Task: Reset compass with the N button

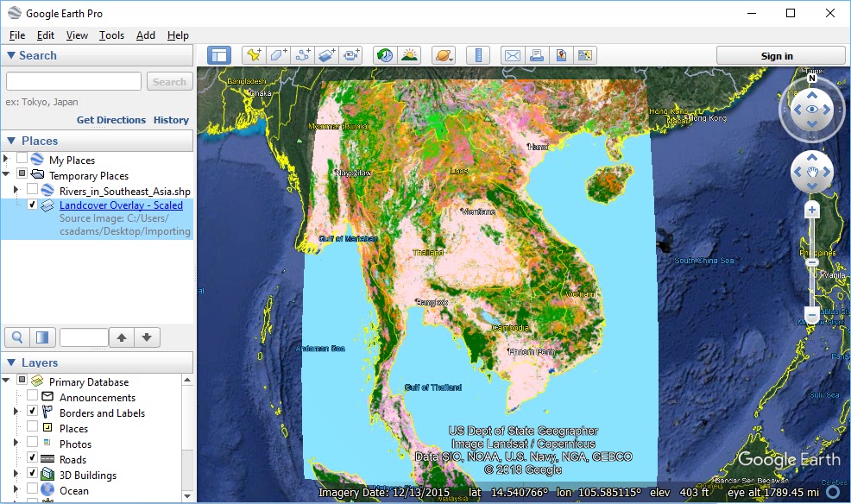Action: [812, 79]
